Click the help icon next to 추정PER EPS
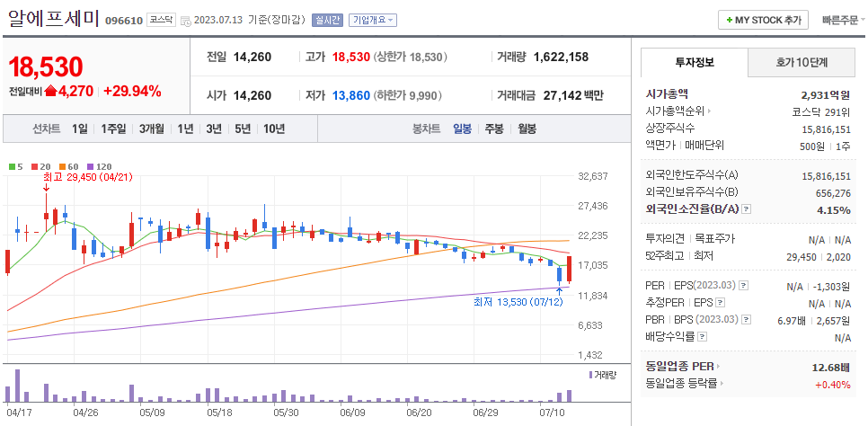 [721, 303]
